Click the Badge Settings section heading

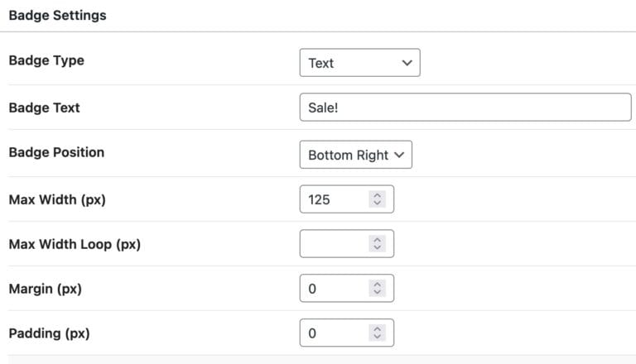point(57,16)
